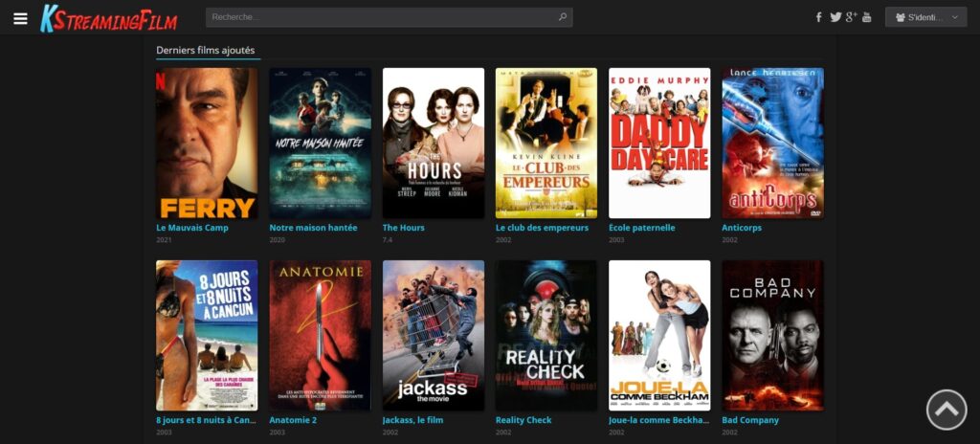
Task: Click the KStreamingFilm logo
Action: pyautogui.click(x=109, y=18)
